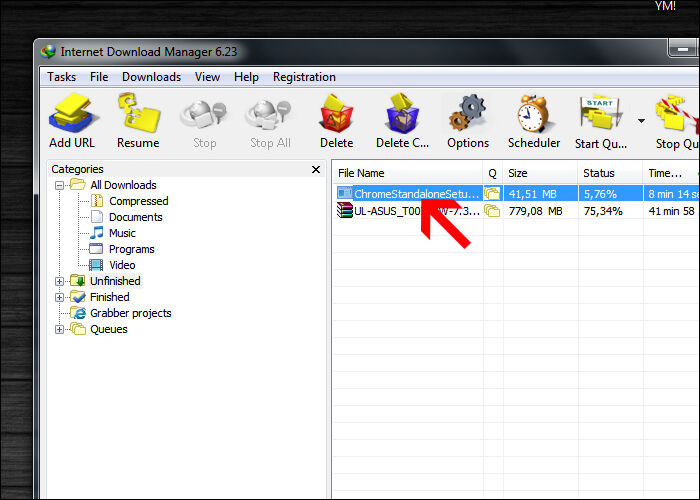The image size is (700, 500).
Task: Open the File menu
Action: point(99,77)
